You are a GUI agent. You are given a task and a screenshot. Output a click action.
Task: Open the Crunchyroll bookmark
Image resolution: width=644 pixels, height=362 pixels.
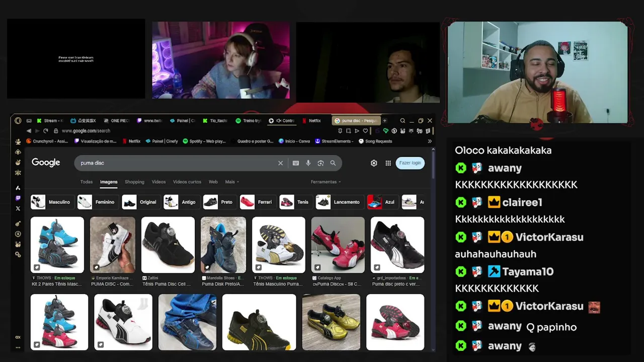point(47,141)
